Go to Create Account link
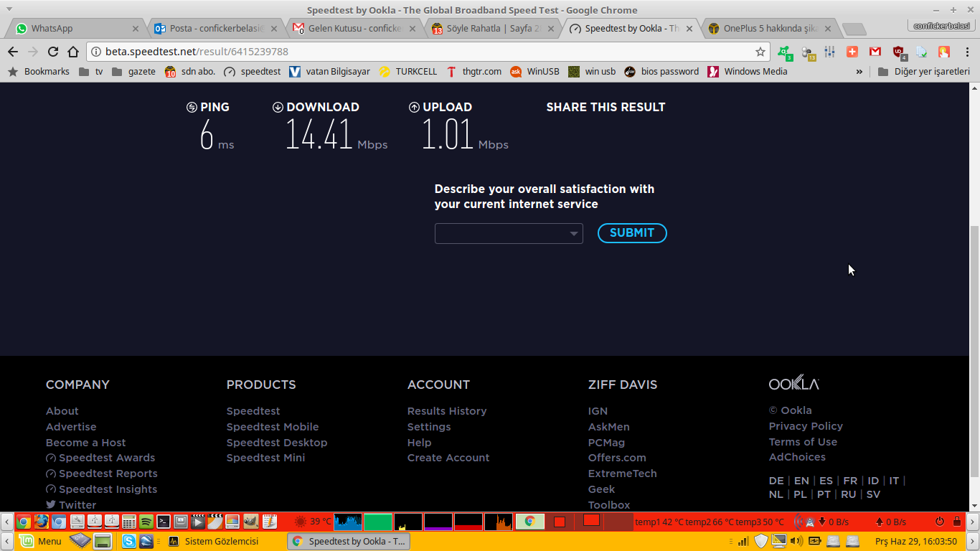This screenshot has height=551, width=980. [448, 458]
